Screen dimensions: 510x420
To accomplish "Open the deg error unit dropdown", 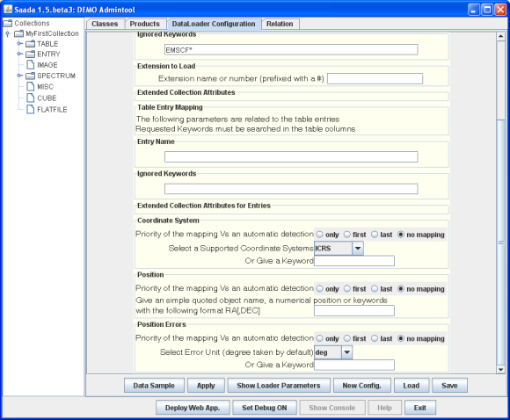I will pos(346,352).
